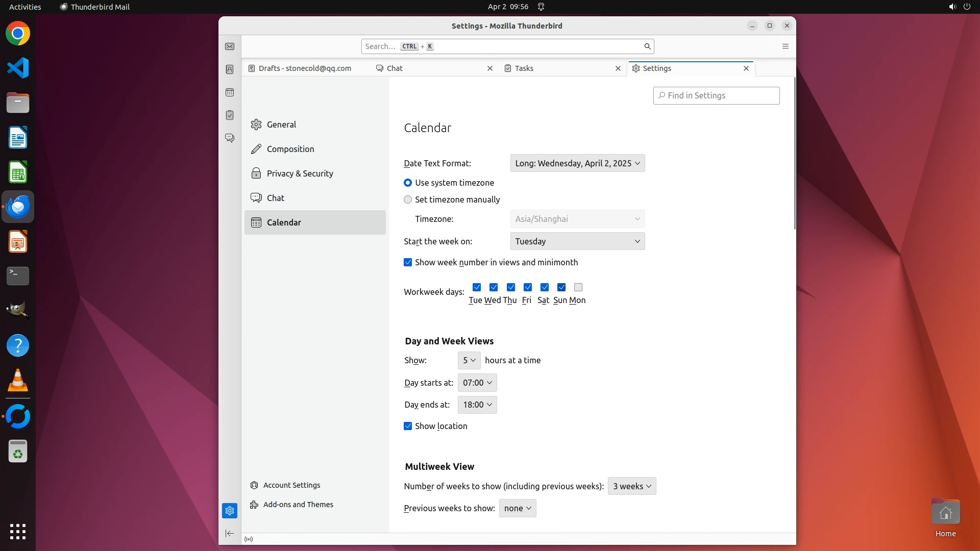Screen dimensions: 980x551
Task: Uncheck Show week number checkbox
Action: [x=408, y=263]
